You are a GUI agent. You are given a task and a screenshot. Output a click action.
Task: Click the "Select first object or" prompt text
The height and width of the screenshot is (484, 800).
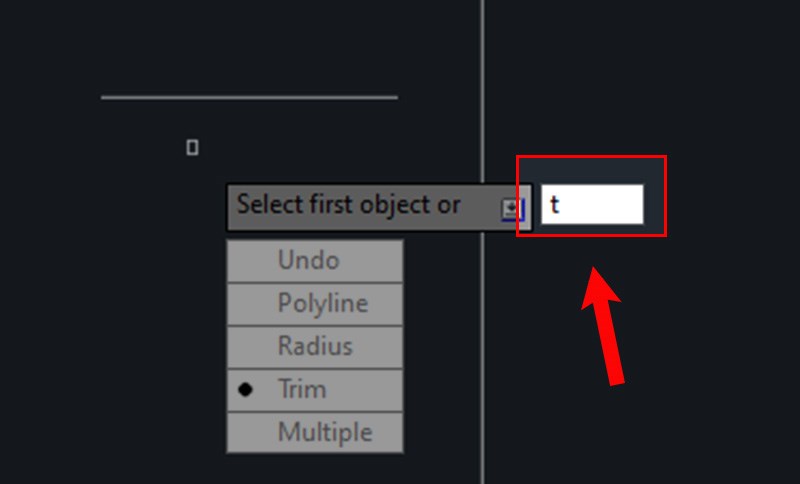(x=349, y=205)
